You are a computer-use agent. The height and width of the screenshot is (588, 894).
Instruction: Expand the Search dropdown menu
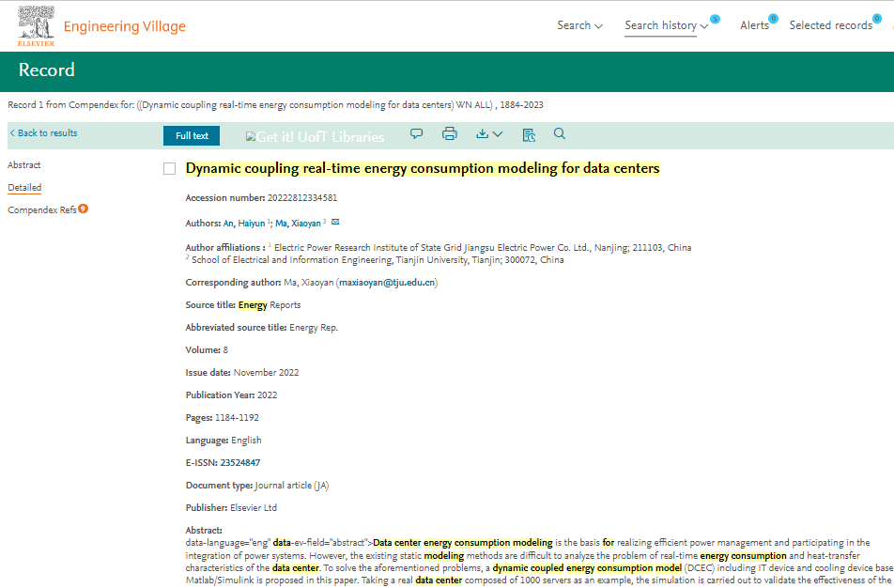(579, 25)
